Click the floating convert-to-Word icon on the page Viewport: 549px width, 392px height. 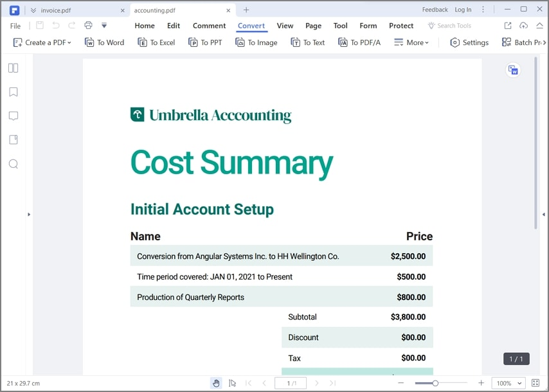[512, 70]
